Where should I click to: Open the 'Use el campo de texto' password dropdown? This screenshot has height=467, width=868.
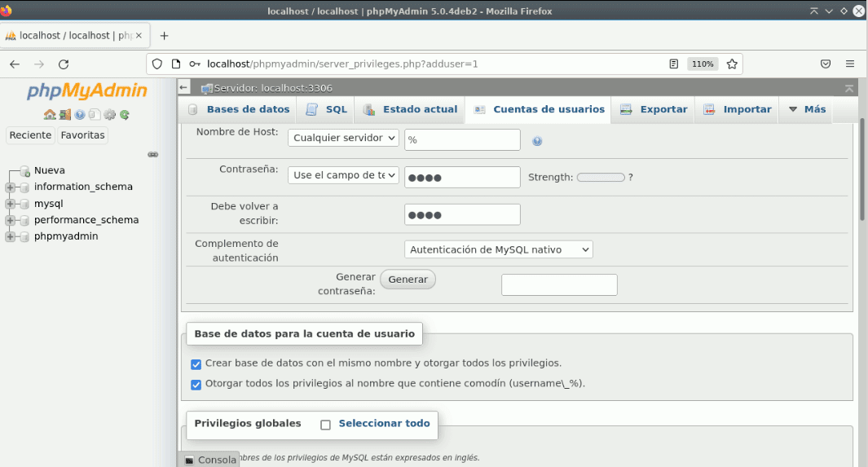click(343, 175)
